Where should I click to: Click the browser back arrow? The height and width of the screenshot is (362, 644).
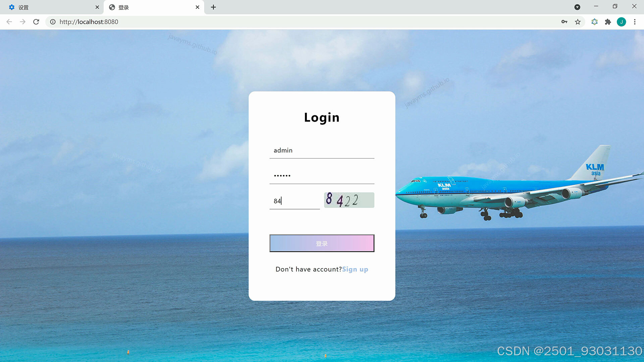9,22
